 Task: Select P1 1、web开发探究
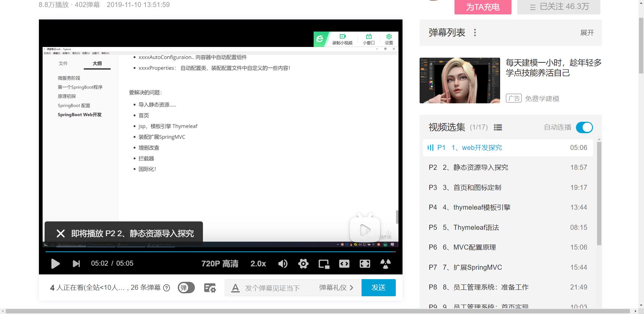coord(508,148)
